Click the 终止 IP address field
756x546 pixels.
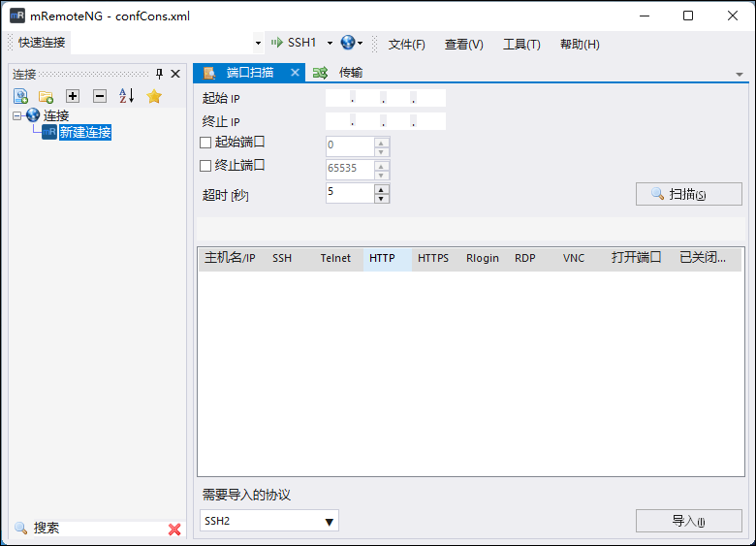tap(385, 121)
